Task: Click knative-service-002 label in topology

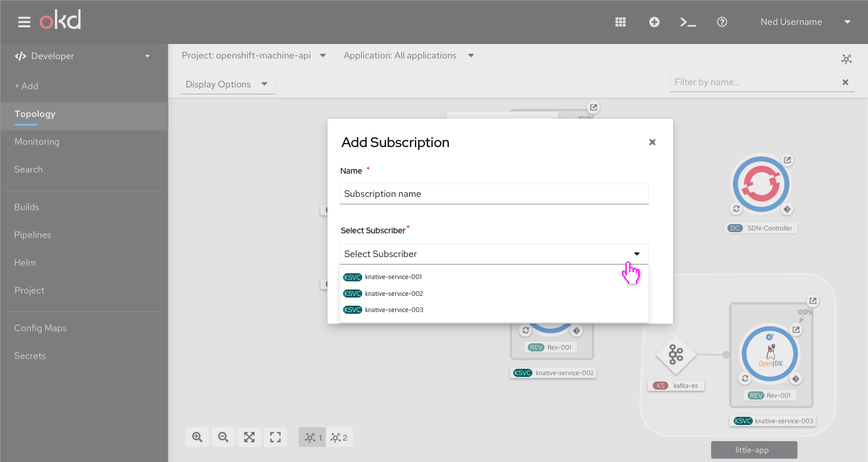Action: (x=554, y=373)
